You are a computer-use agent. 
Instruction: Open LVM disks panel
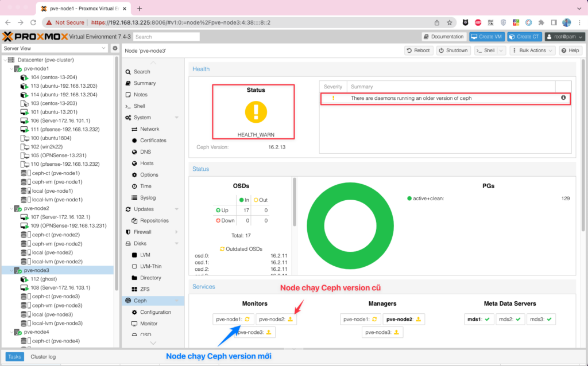(x=145, y=255)
